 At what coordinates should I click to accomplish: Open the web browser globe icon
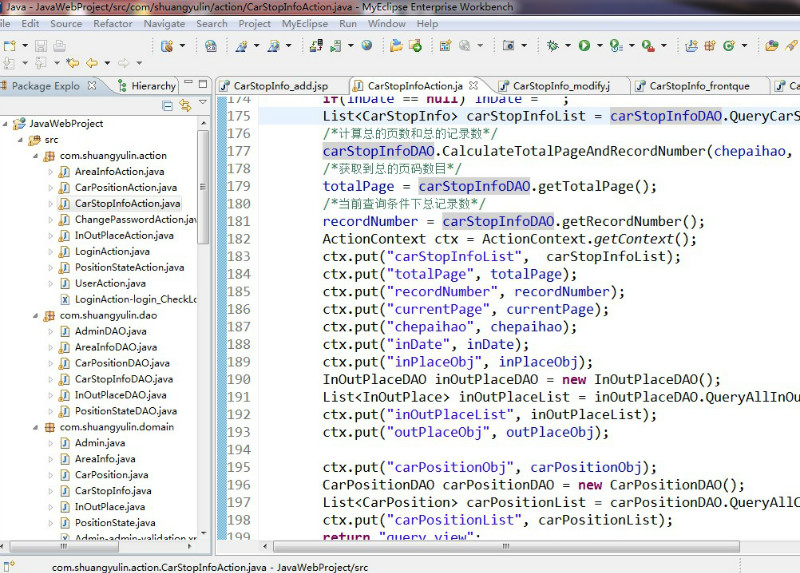coord(367,45)
